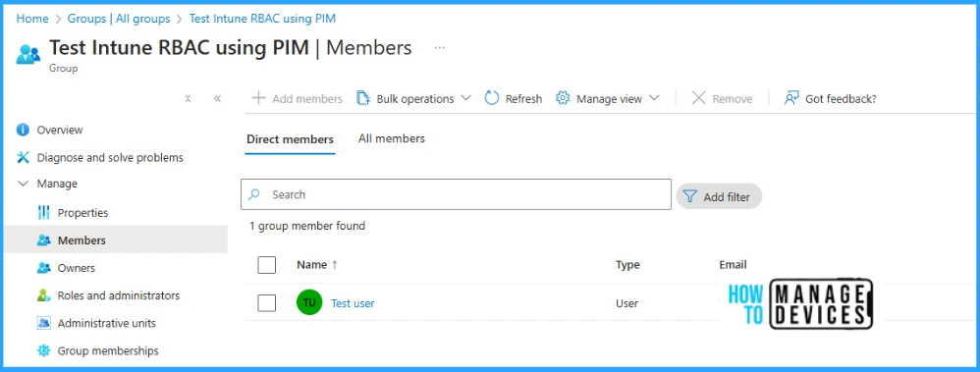Open the Overview info icon

coord(24,130)
